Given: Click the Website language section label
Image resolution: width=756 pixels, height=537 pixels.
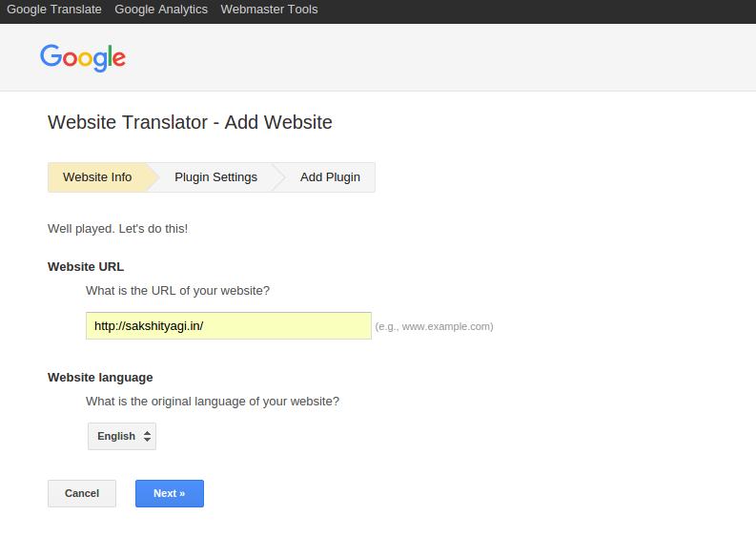Looking at the screenshot, I should 100,378.
